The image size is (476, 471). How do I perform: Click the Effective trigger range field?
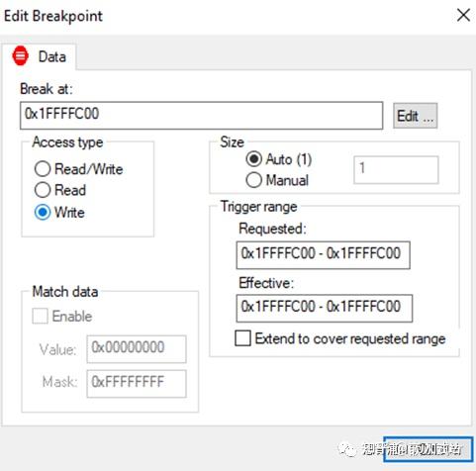pos(325,308)
